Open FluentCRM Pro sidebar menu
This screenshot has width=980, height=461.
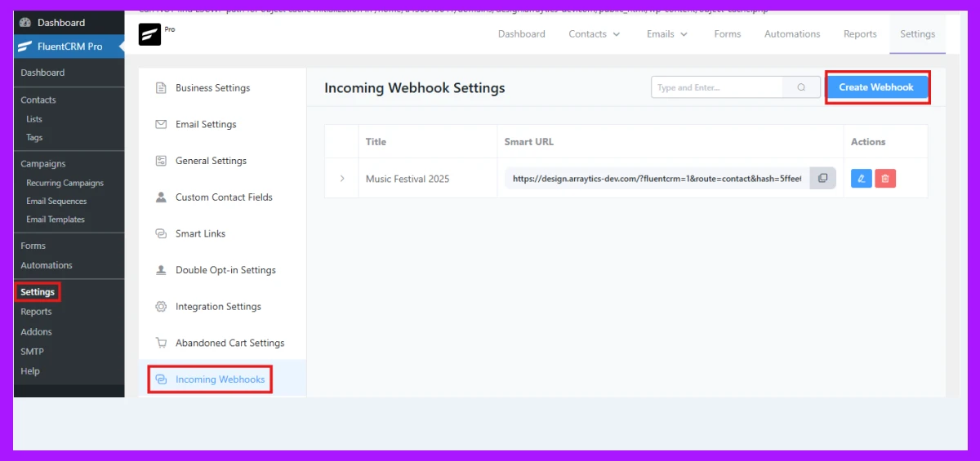pyautogui.click(x=69, y=47)
